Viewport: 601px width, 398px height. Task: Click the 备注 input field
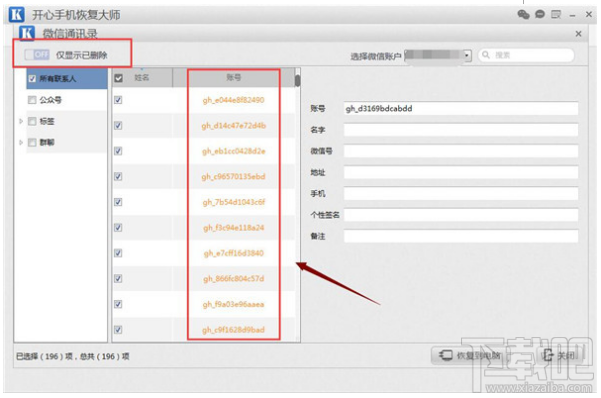[x=461, y=236]
